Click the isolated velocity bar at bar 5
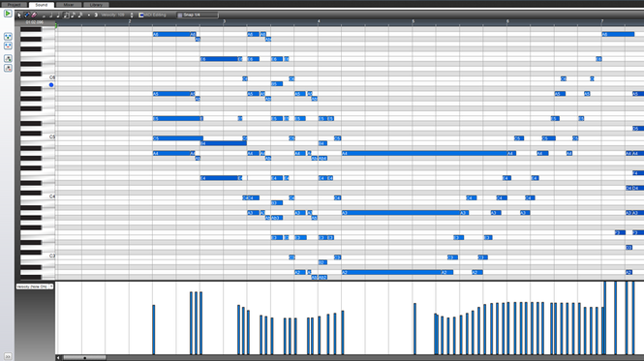 tap(414, 328)
